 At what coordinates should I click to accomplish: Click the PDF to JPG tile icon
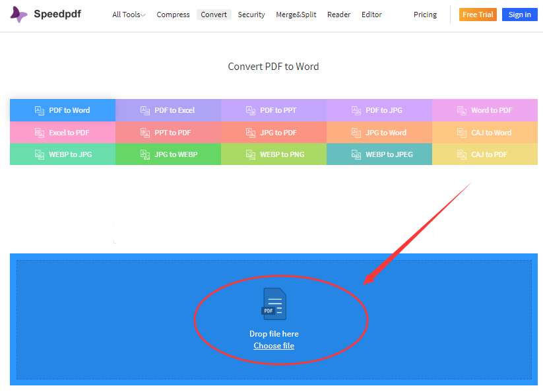pyautogui.click(x=356, y=110)
